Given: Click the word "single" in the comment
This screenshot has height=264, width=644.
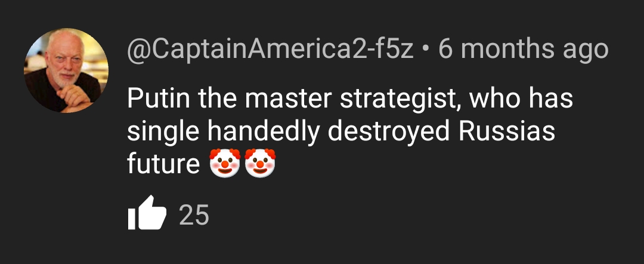Looking at the screenshot, I should point(163,133).
